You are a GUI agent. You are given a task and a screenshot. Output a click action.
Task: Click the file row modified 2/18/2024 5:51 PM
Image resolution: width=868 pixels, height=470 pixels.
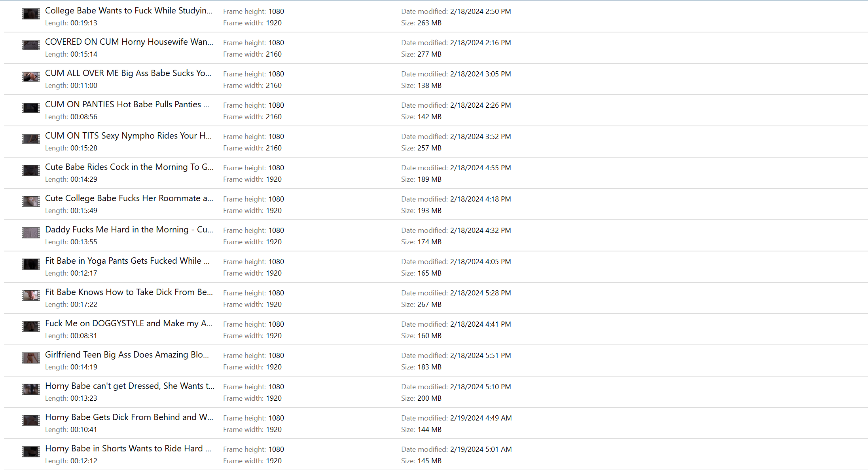click(436, 360)
